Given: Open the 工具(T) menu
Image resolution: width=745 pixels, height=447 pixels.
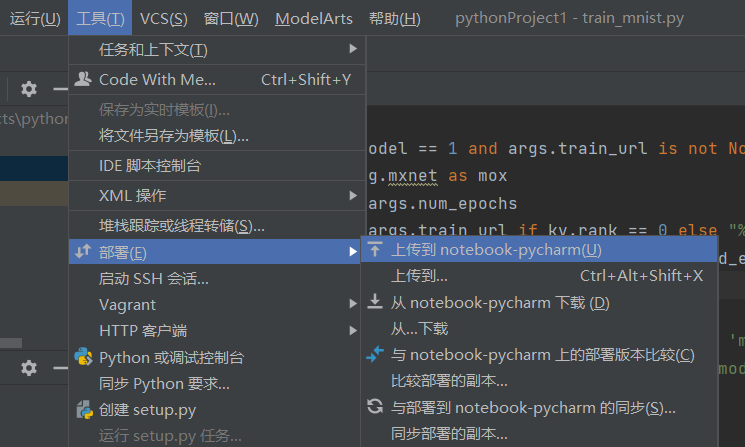Looking at the screenshot, I should coord(100,19).
